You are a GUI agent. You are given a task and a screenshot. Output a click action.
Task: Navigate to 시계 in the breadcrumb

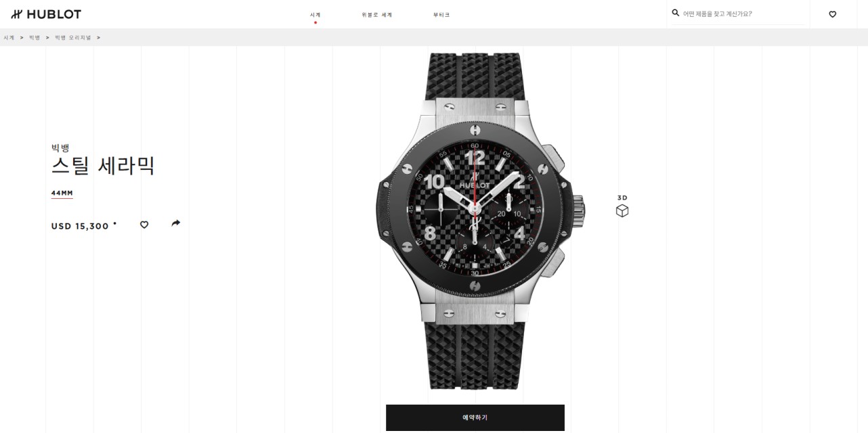(9, 37)
